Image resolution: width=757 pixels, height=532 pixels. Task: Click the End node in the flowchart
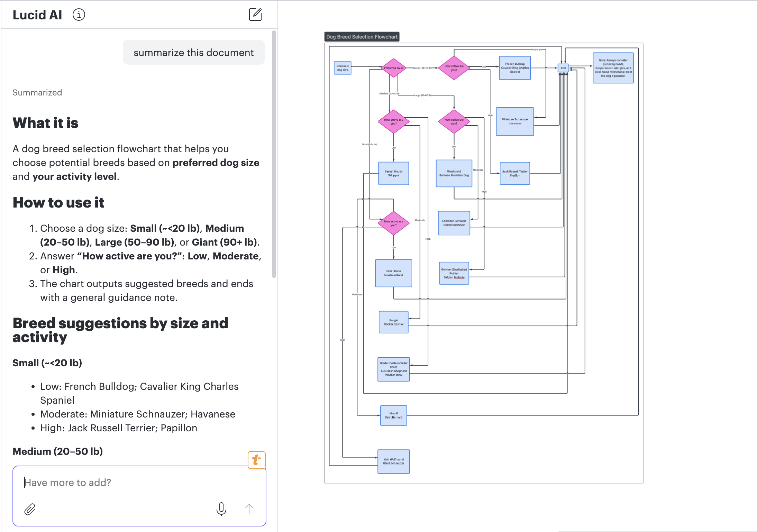[x=563, y=68]
